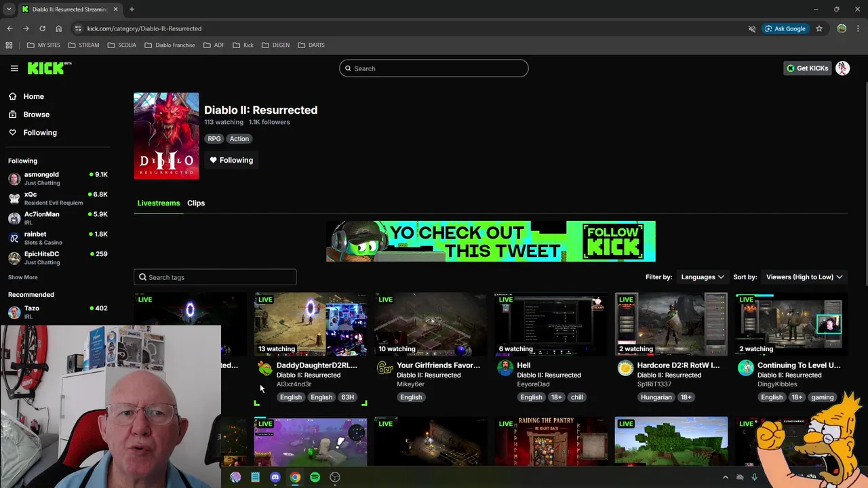Open Chrome three-dot menu
This screenshot has height=488, width=868.
859,28
